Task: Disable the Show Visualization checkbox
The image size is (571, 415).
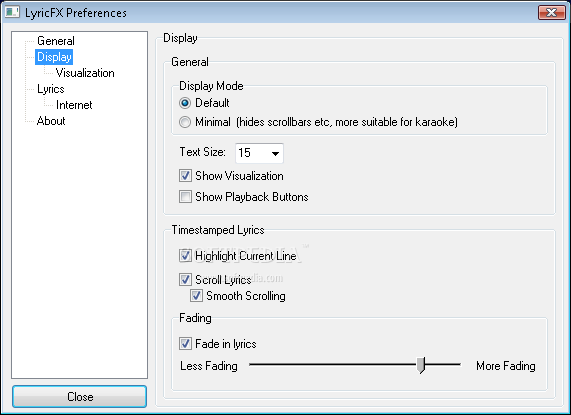Action: [x=185, y=176]
